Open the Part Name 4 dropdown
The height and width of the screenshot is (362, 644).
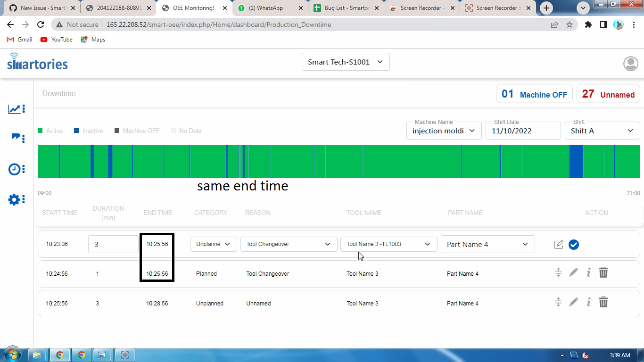(487, 244)
